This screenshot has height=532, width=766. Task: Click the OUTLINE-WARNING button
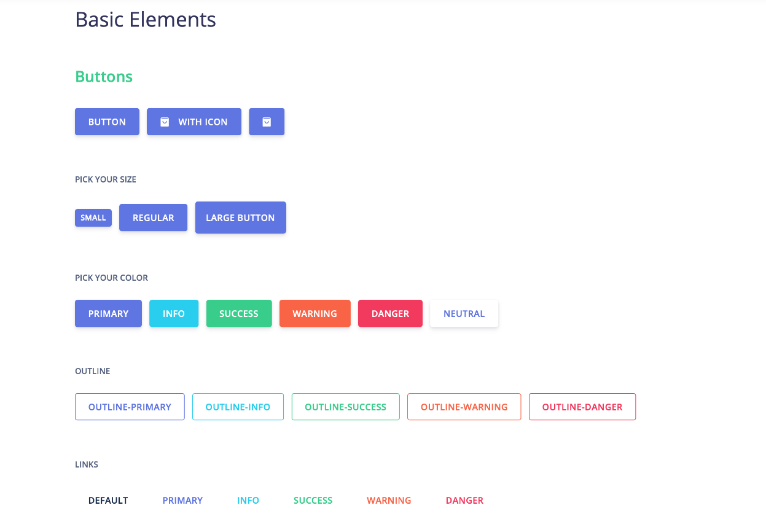(464, 407)
